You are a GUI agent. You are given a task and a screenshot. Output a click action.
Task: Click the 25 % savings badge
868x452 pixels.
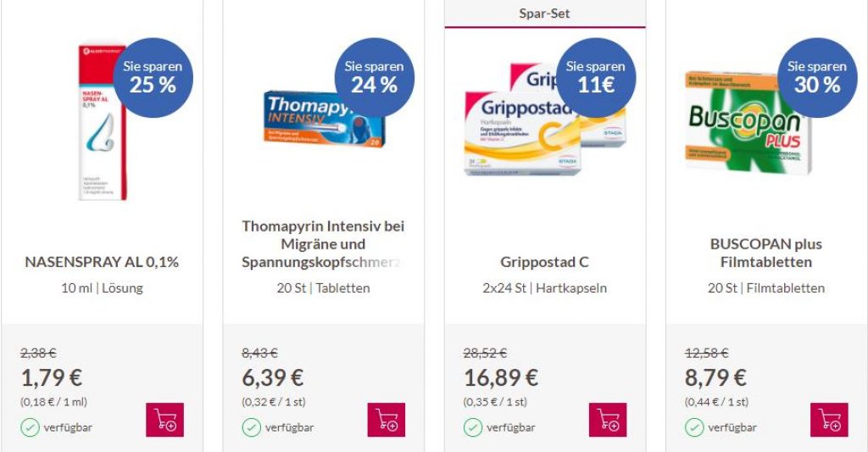click(153, 77)
